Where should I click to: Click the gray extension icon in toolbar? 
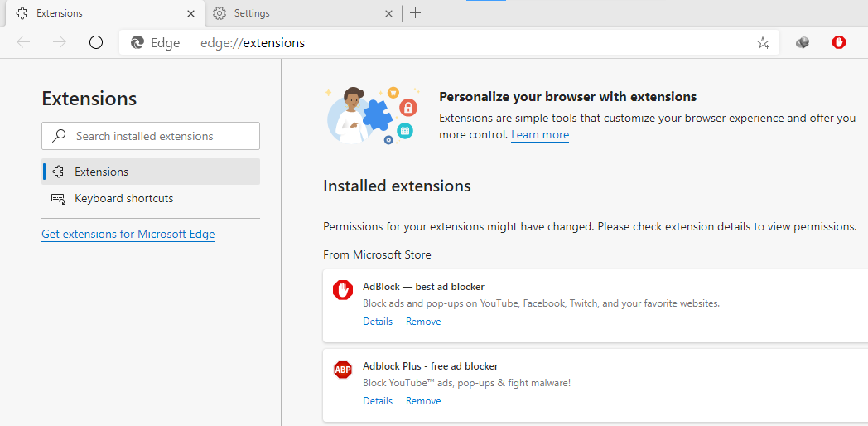[x=803, y=42]
